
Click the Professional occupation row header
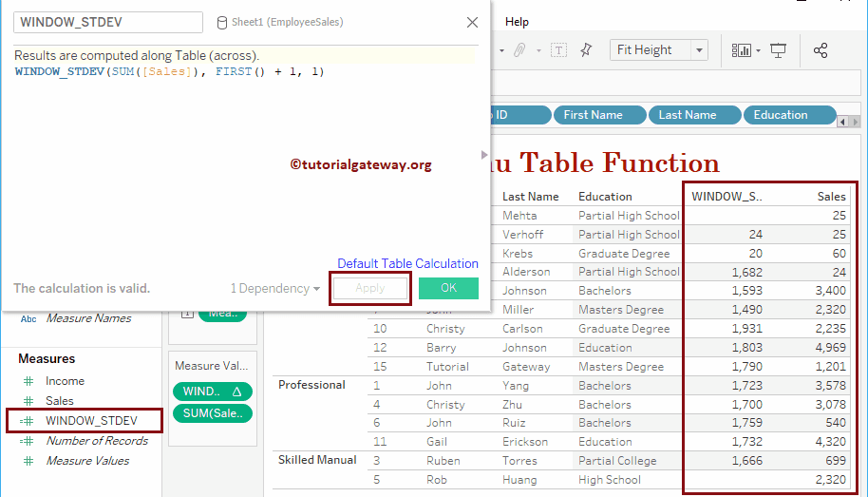[x=311, y=385]
